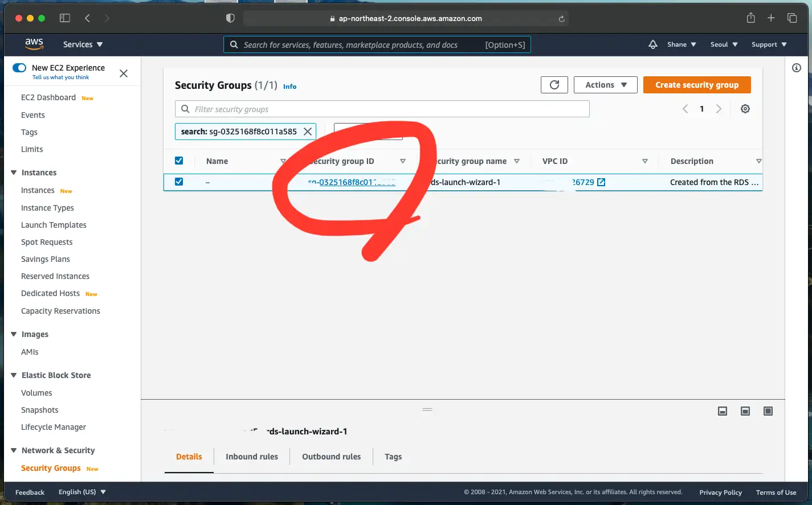Viewport: 812px width, 505px height.
Task: Toggle the select-all header checkbox
Action: pyautogui.click(x=179, y=161)
